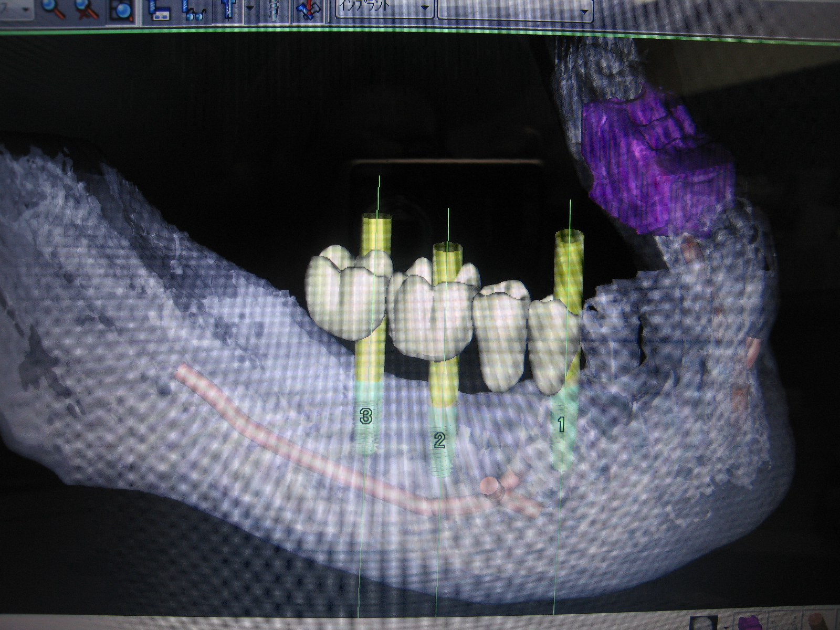Click the purple upper jaw model segment
840x630 pixels.
coord(656,163)
